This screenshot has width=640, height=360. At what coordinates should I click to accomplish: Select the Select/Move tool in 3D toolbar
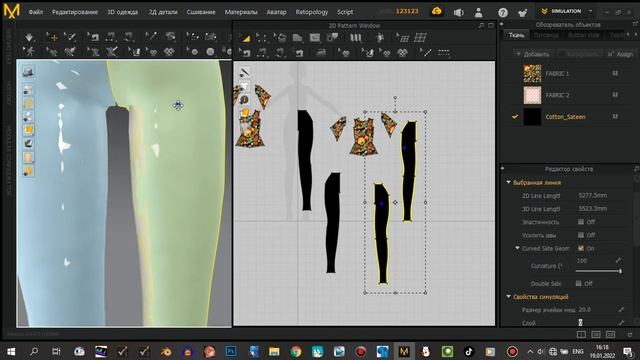52,38
